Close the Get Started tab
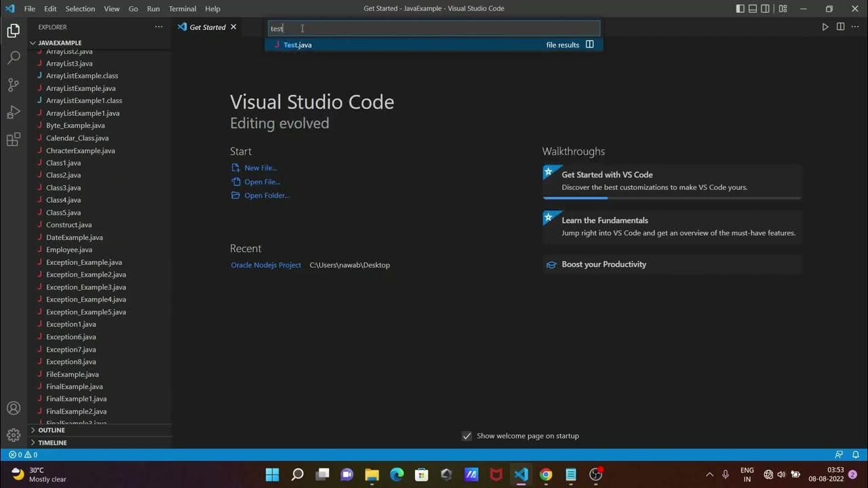 [233, 27]
